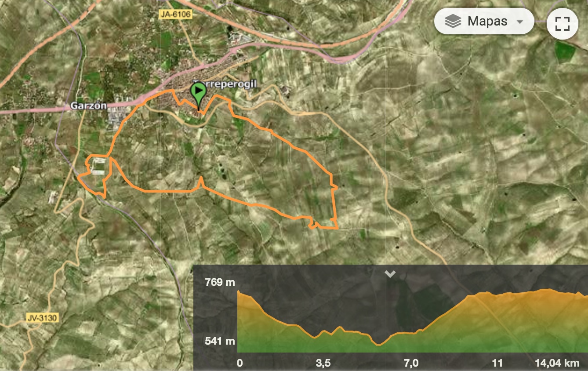This screenshot has height=371, width=588.
Task: Click the Mapas label text
Action: (487, 21)
